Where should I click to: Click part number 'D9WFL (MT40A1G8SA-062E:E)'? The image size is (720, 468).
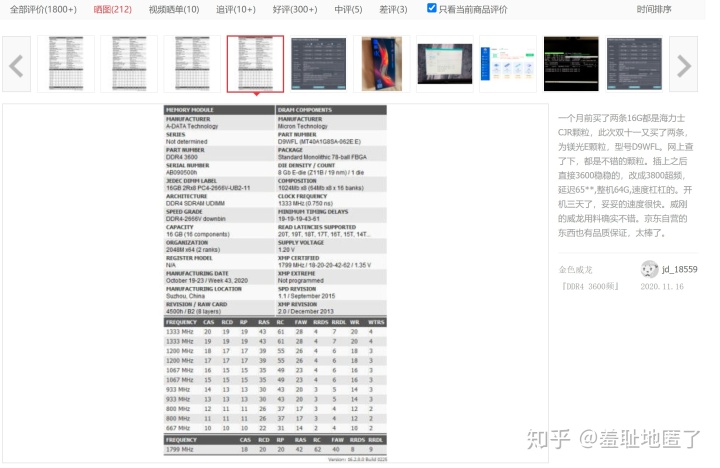(x=319, y=141)
